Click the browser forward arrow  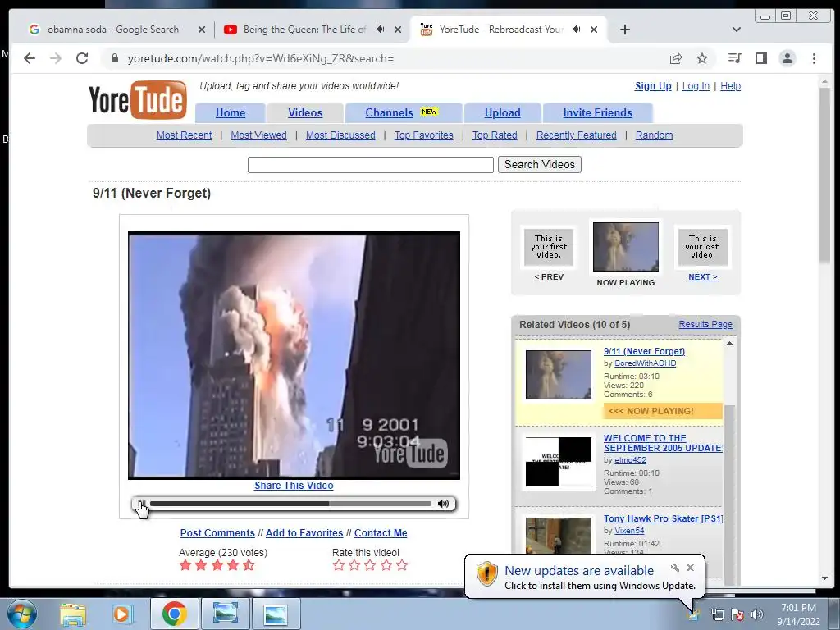click(x=56, y=58)
